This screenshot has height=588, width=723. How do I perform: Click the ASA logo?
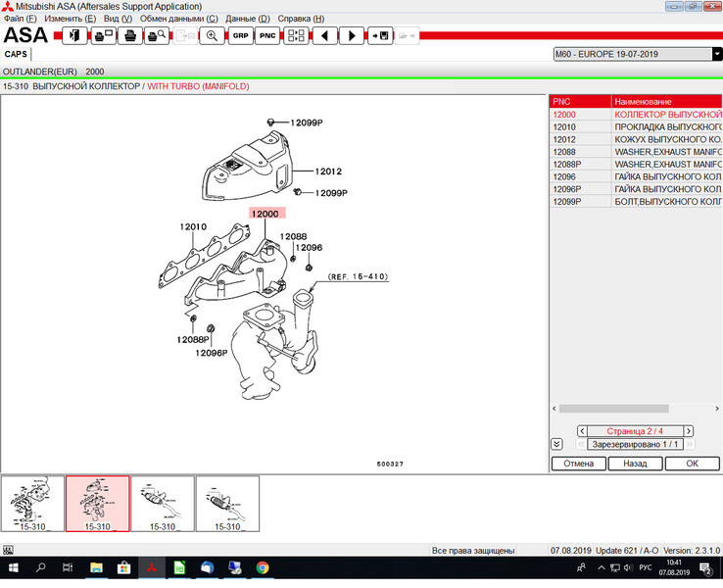[x=25, y=35]
